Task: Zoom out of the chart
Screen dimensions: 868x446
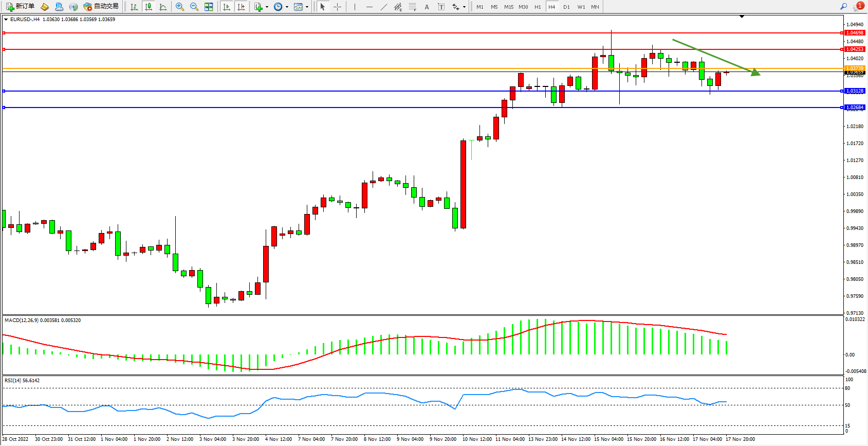Action: click(194, 7)
